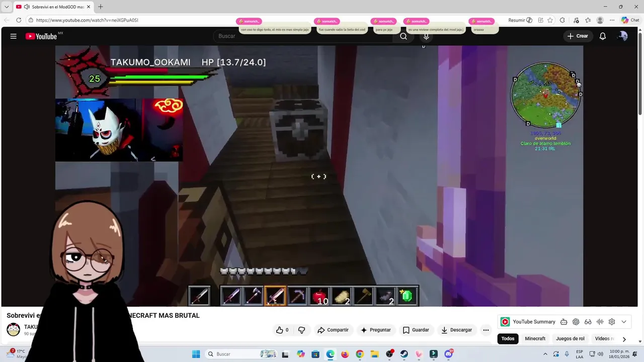
Task: Start voice search with the microphone
Action: pos(426,36)
